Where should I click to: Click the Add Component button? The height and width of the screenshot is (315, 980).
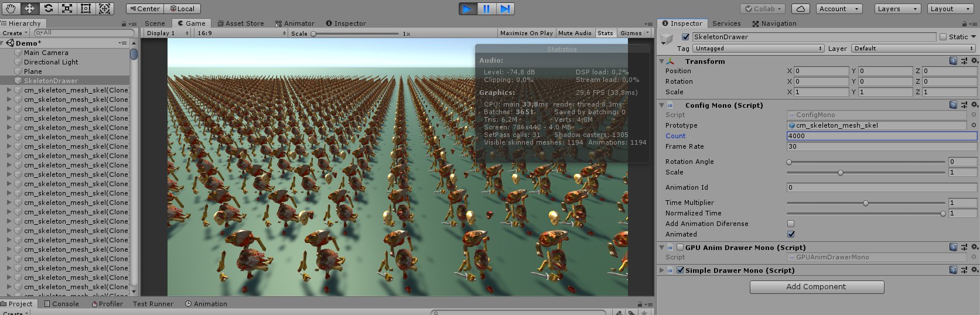pyautogui.click(x=817, y=287)
